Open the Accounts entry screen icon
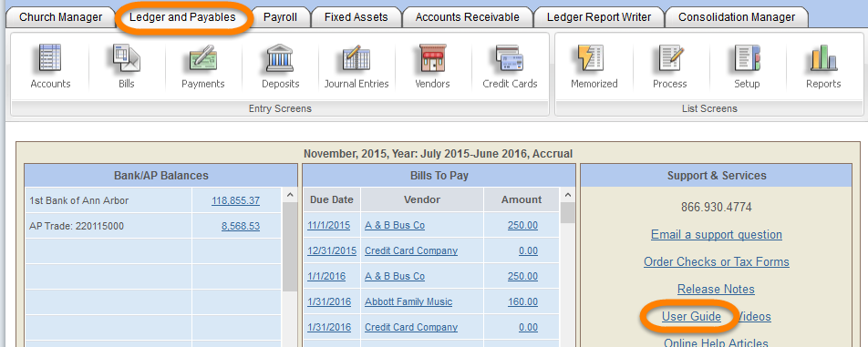Viewport: 868px width, 347px height. [x=50, y=58]
